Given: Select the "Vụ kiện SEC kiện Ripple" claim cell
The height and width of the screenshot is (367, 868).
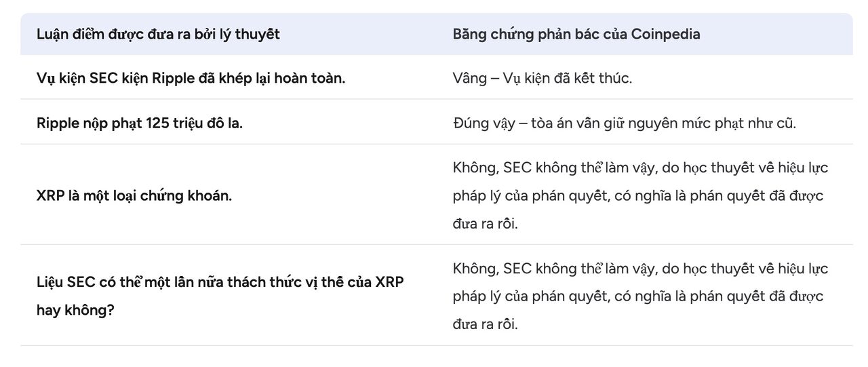Looking at the screenshot, I should [191, 78].
